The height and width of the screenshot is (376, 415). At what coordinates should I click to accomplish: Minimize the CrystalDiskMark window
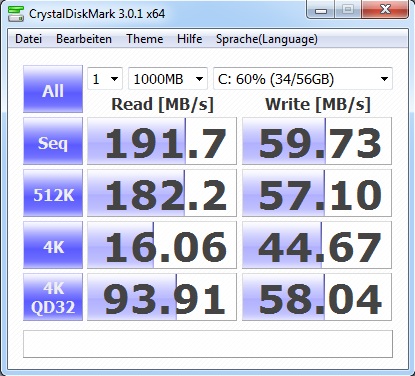pos(321,10)
